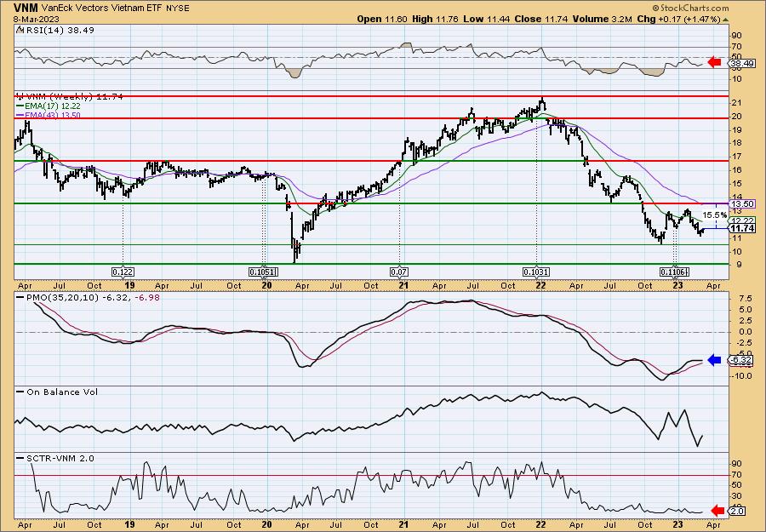Select the VanEck Vectors Vietnam ETF title
The height and width of the screenshot is (532, 766).
pyautogui.click(x=103, y=8)
